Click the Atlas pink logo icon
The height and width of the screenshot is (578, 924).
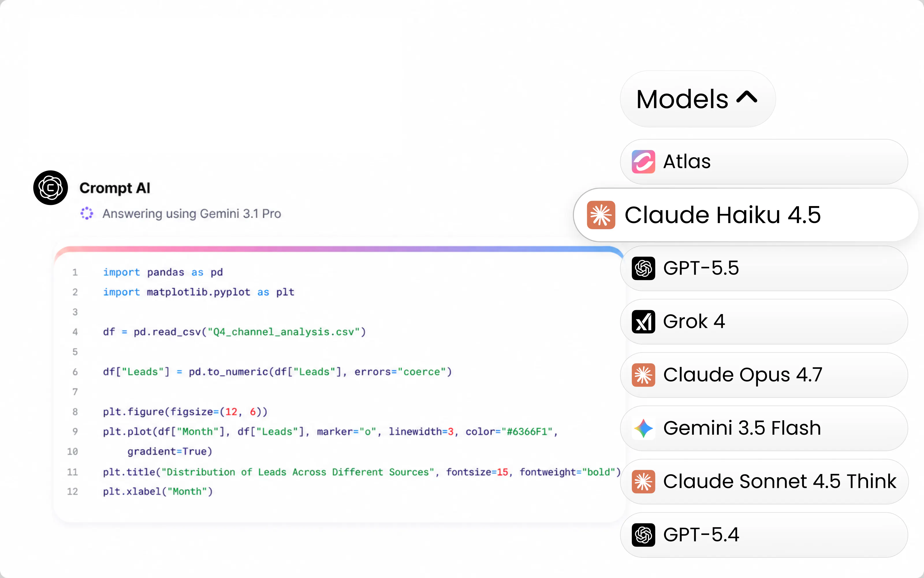point(643,162)
